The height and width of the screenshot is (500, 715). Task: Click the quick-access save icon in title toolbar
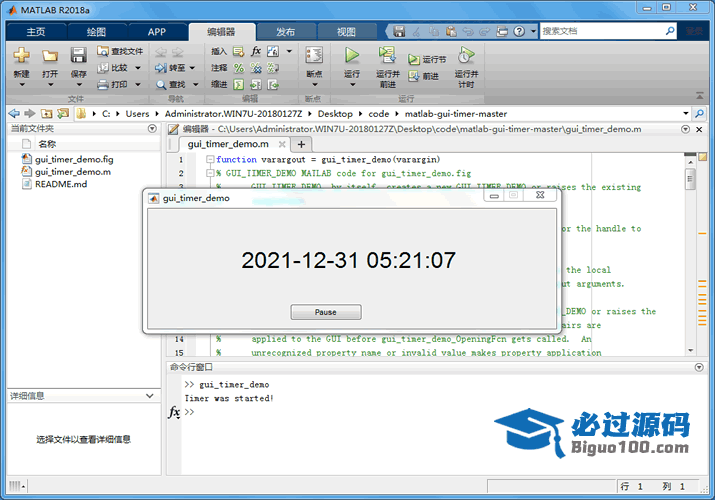pyautogui.click(x=399, y=31)
